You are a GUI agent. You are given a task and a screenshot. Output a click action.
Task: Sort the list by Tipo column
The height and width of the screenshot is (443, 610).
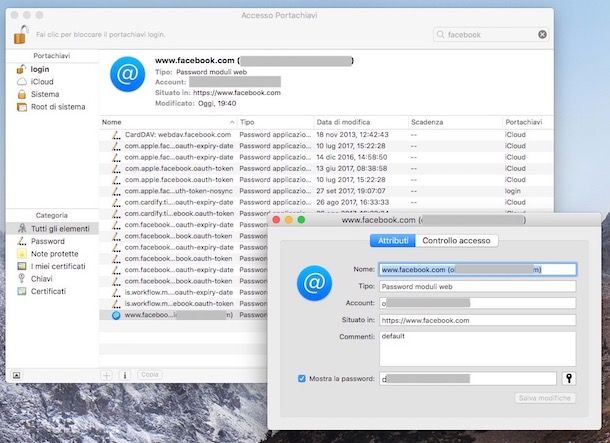pyautogui.click(x=275, y=122)
